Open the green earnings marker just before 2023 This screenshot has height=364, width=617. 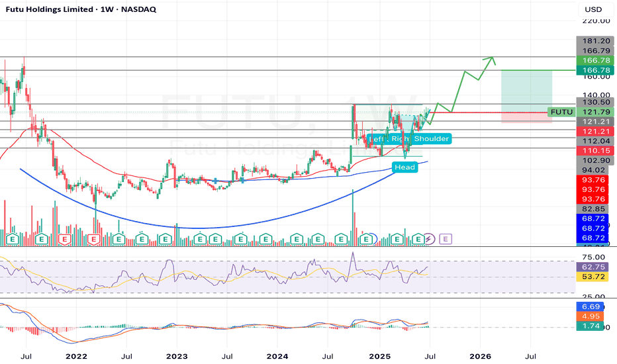point(166,239)
